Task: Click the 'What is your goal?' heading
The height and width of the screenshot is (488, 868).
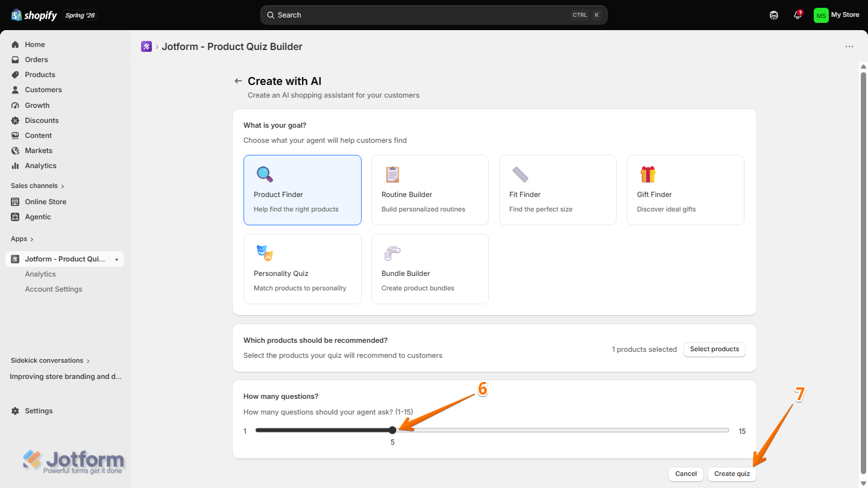Action: point(275,125)
